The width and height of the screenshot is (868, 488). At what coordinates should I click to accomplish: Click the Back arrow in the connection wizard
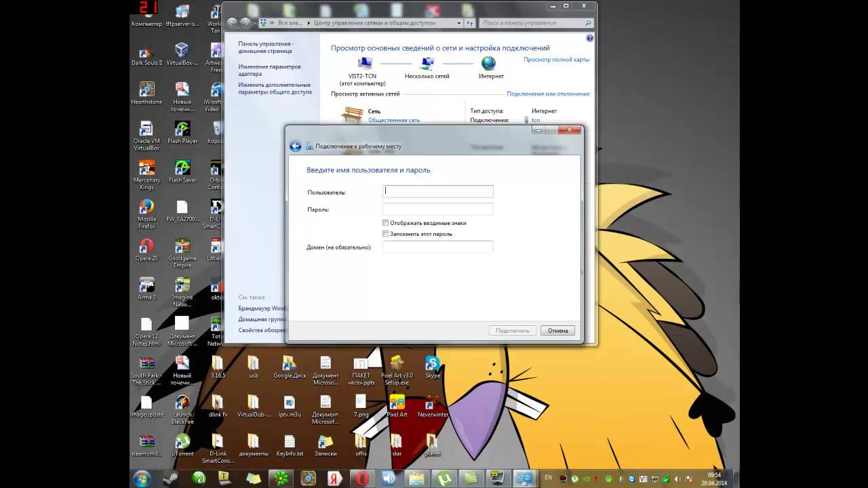(295, 146)
